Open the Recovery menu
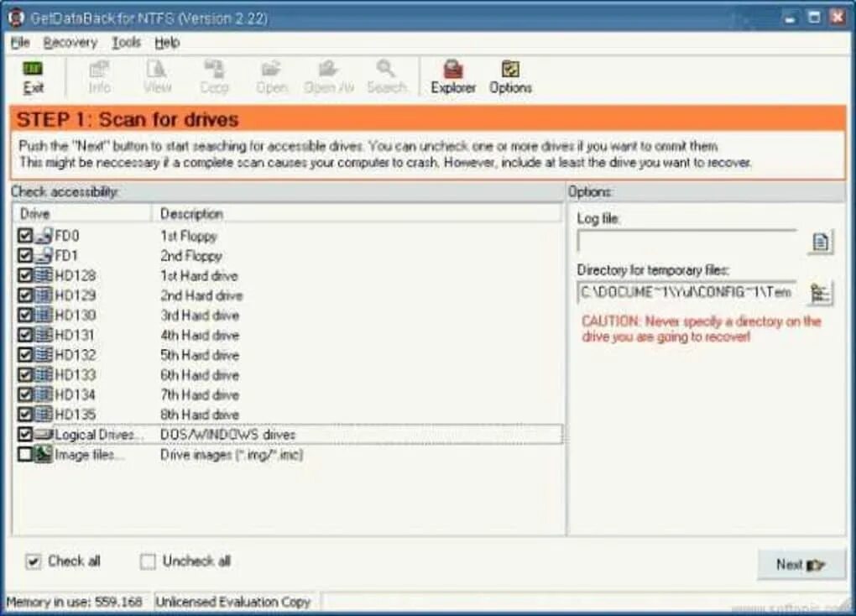Viewport: 856px width, 616px height. coord(70,42)
